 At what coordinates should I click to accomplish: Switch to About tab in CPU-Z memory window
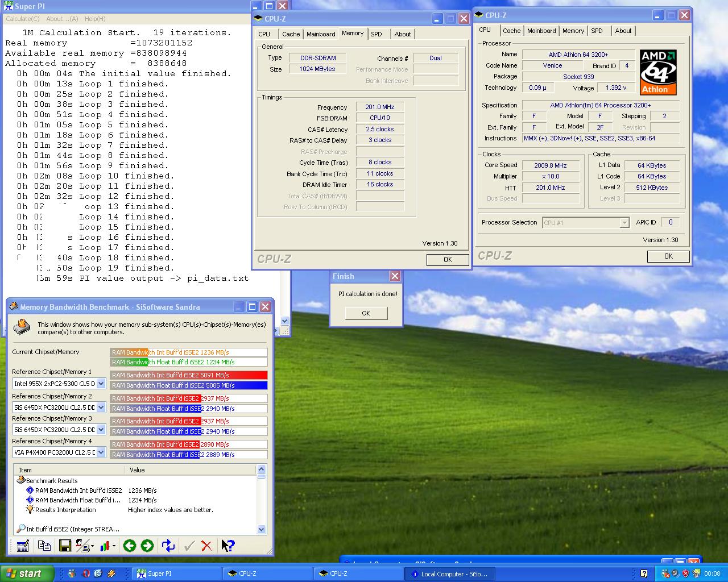[403, 34]
